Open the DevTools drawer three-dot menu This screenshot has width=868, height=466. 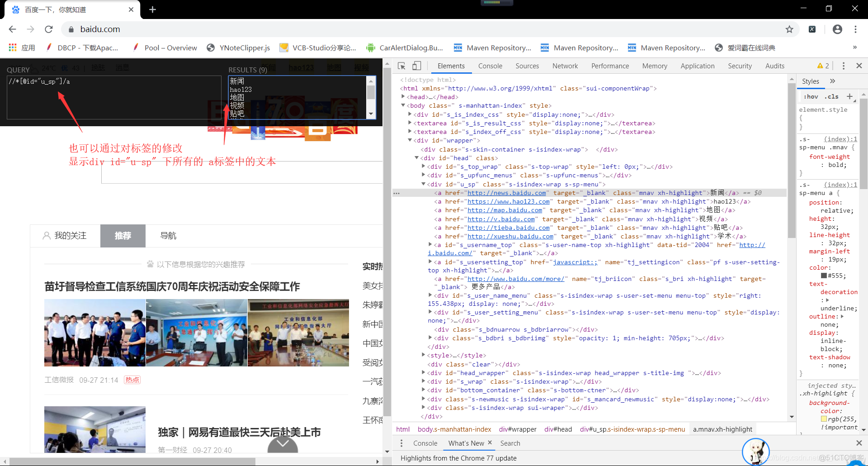click(x=401, y=443)
